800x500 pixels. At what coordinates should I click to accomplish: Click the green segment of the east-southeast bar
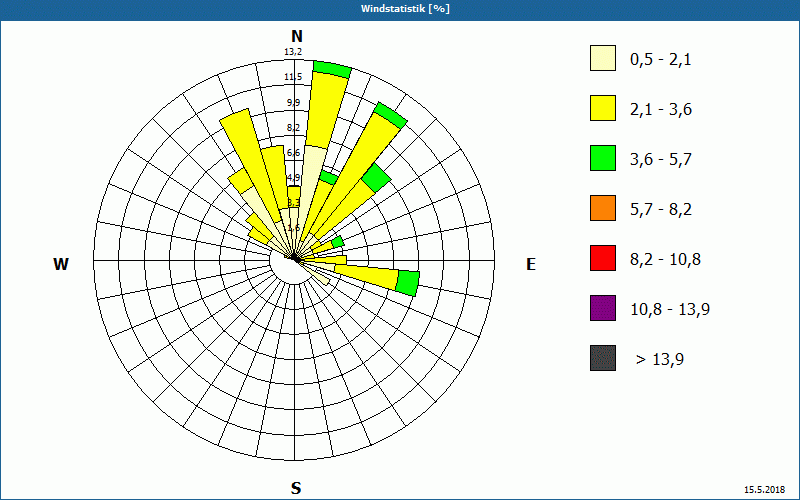point(408,283)
